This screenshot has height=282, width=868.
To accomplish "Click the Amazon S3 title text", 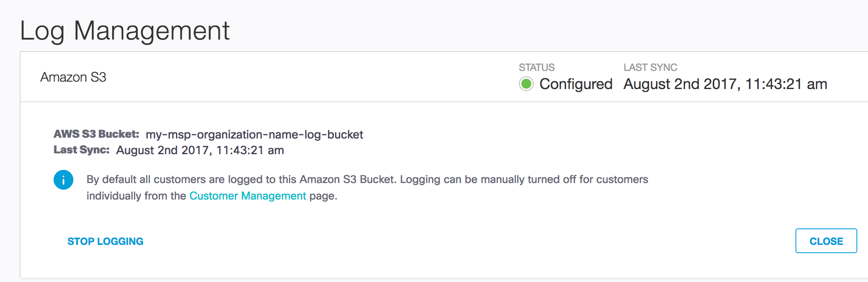I will pos(73,77).
